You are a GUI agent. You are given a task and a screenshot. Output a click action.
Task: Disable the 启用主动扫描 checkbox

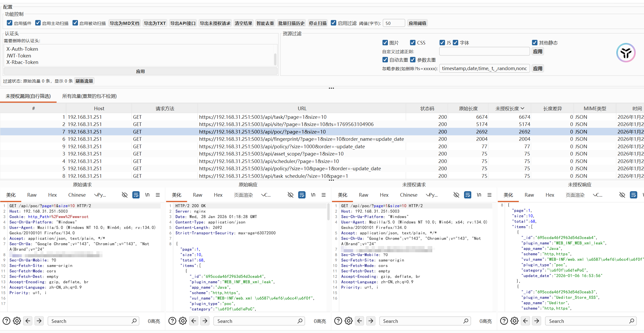coord(38,23)
